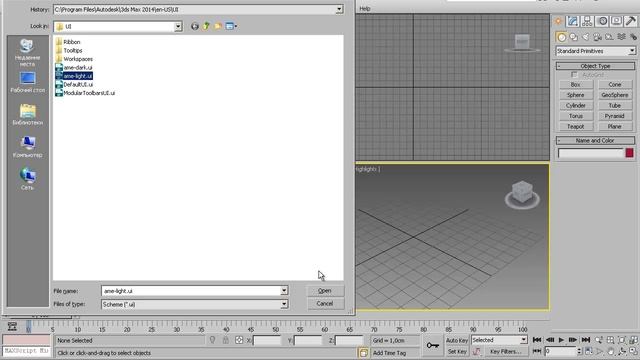This screenshot has height=360, width=640.
Task: Collapse the Name and Color rollout
Action: pyautogui.click(x=595, y=140)
